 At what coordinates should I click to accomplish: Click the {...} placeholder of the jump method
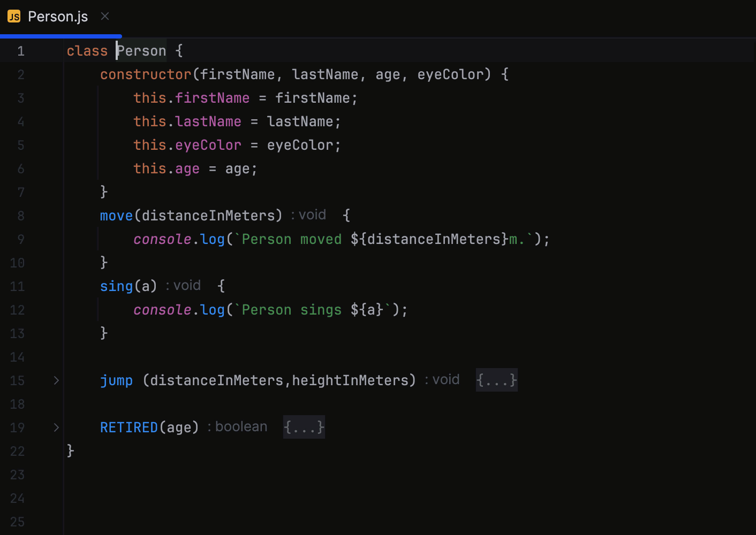(x=496, y=380)
